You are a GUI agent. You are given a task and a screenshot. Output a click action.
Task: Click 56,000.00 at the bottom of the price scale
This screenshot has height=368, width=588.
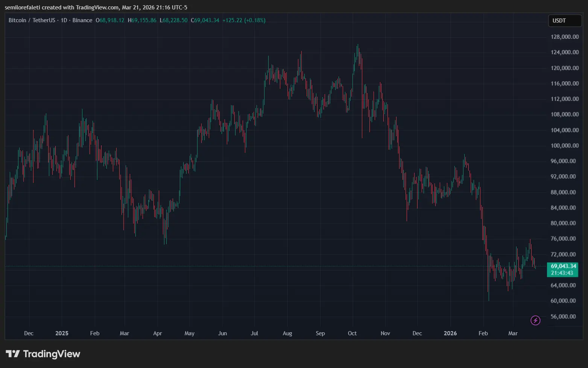coord(563,316)
